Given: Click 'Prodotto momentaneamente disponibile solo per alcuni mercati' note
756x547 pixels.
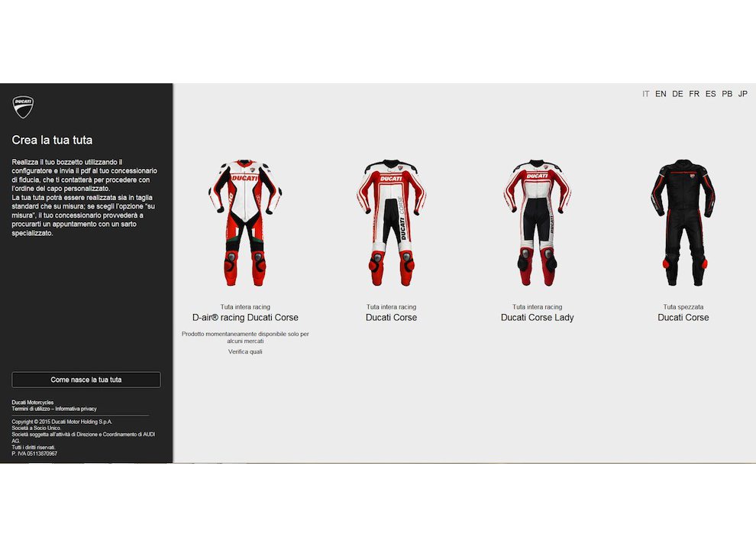Looking at the screenshot, I should click(x=245, y=337).
